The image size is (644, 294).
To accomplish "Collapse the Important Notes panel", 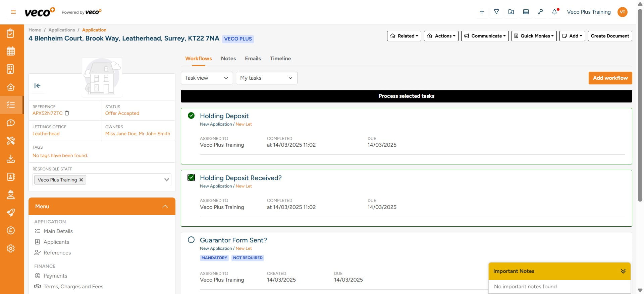I will click(x=623, y=271).
